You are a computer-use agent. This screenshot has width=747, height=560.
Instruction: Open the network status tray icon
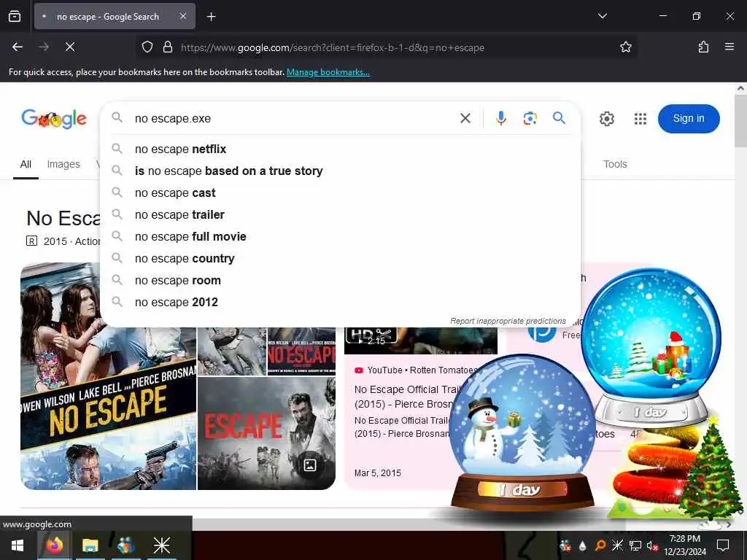click(635, 545)
